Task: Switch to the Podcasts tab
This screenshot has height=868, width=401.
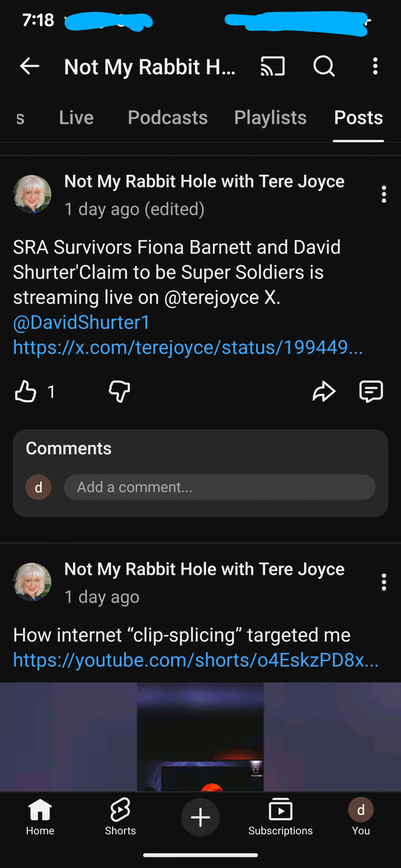Action: (168, 118)
